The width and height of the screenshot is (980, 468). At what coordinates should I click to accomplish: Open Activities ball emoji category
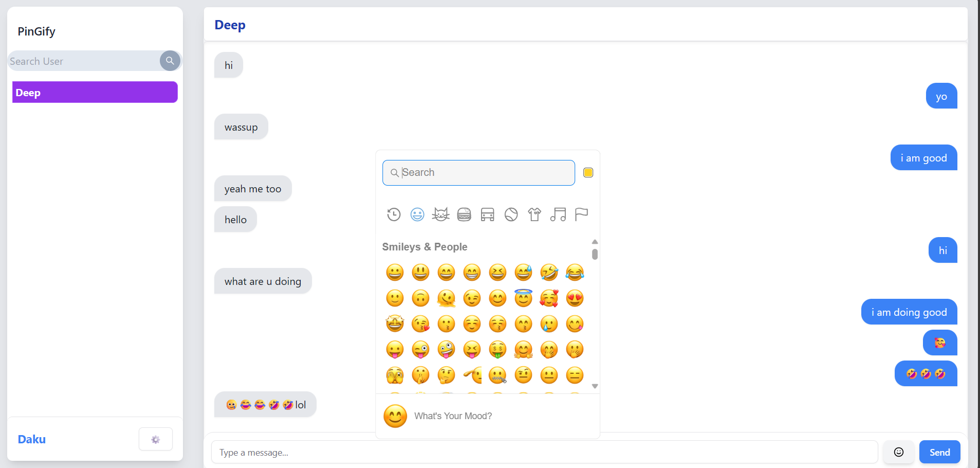(511, 214)
